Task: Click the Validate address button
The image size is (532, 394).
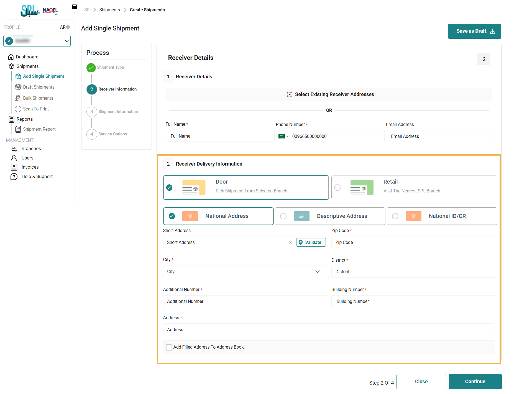Action: [x=311, y=242]
